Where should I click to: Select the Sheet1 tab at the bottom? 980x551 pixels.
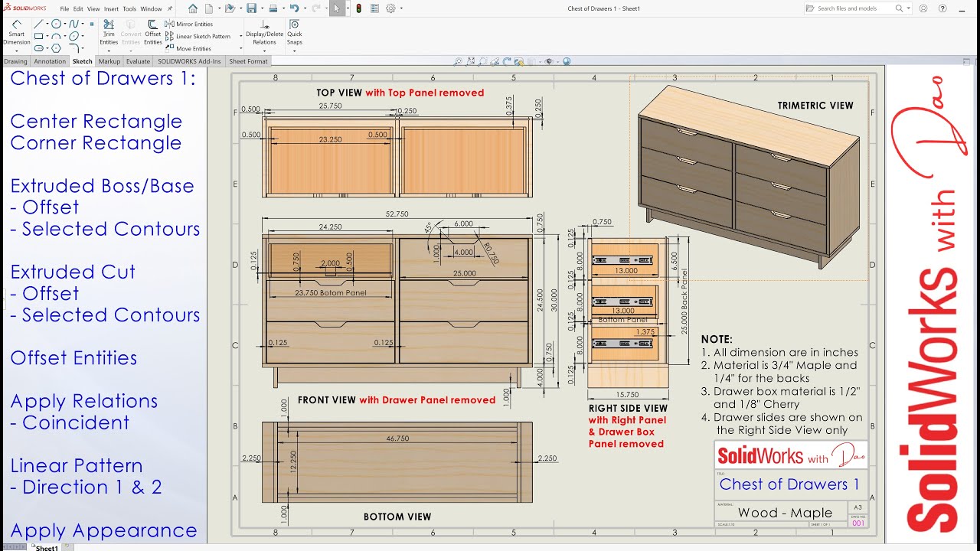pos(46,547)
